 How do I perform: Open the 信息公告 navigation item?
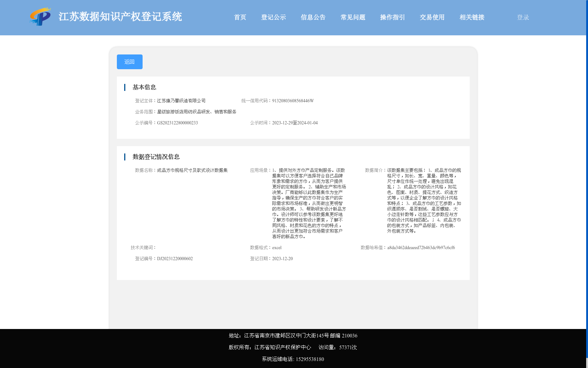tap(313, 17)
